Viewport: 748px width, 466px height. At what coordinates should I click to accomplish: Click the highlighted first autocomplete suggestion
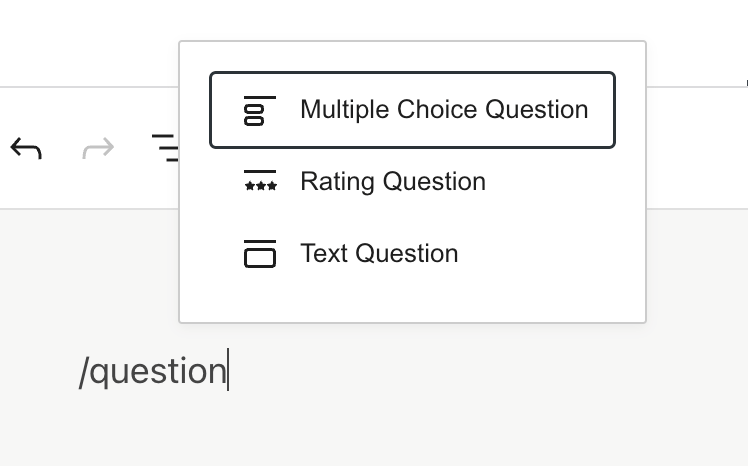(x=412, y=110)
